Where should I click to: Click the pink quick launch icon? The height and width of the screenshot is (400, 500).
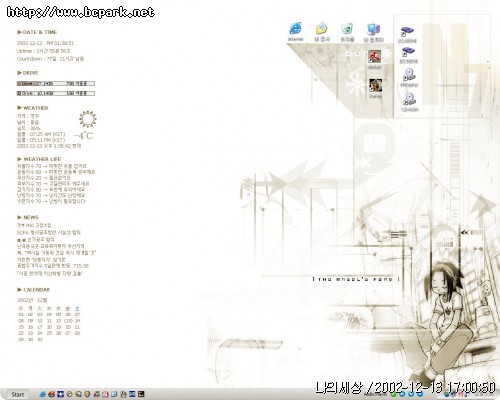[x=105, y=394]
